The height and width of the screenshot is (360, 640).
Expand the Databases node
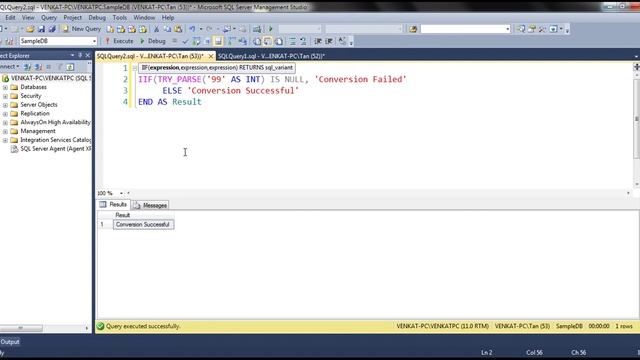(5, 87)
